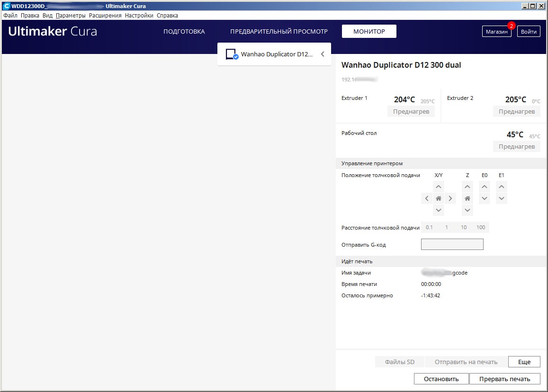Click E0 extruder down arrow
The image size is (548, 392).
coord(485,198)
